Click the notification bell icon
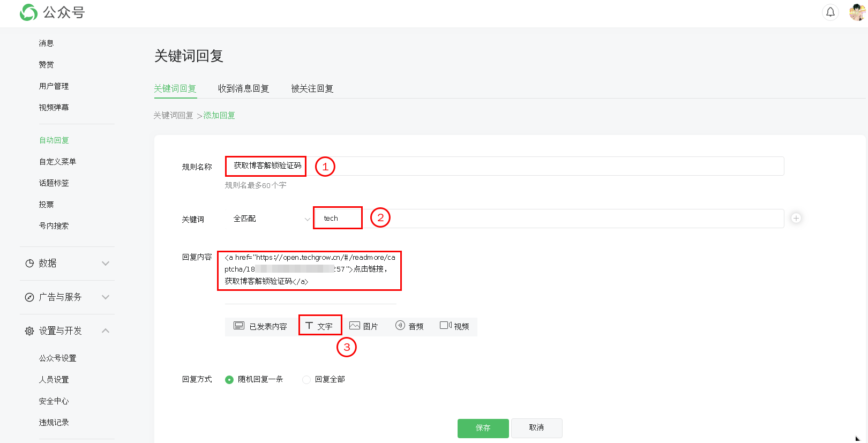This screenshot has width=868, height=443. [x=830, y=12]
